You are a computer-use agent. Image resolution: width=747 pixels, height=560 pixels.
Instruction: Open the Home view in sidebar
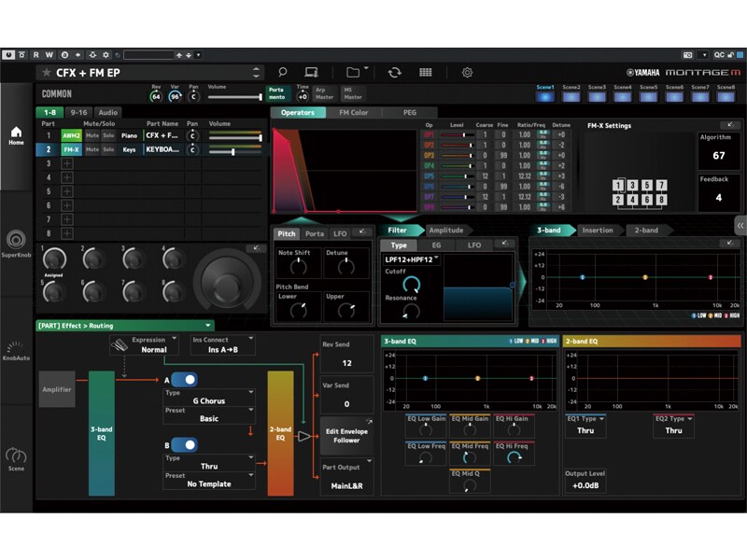[16, 135]
